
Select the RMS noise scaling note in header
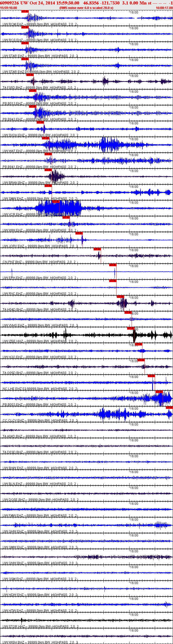[86, 8]
